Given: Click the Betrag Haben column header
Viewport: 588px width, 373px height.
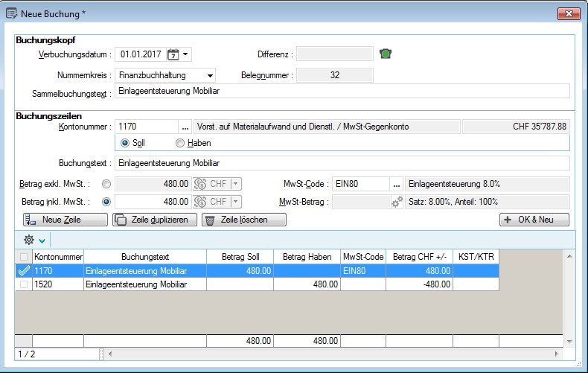Looking at the screenshot, I should (x=307, y=257).
